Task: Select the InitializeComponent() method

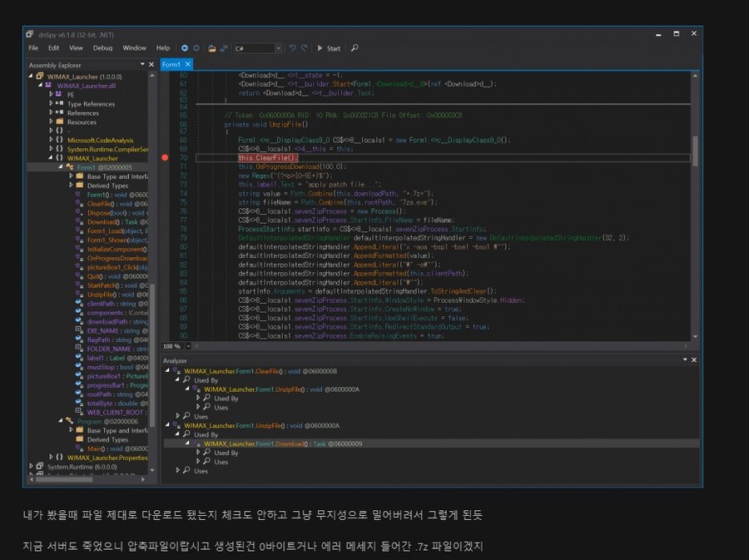Action: 117,249
